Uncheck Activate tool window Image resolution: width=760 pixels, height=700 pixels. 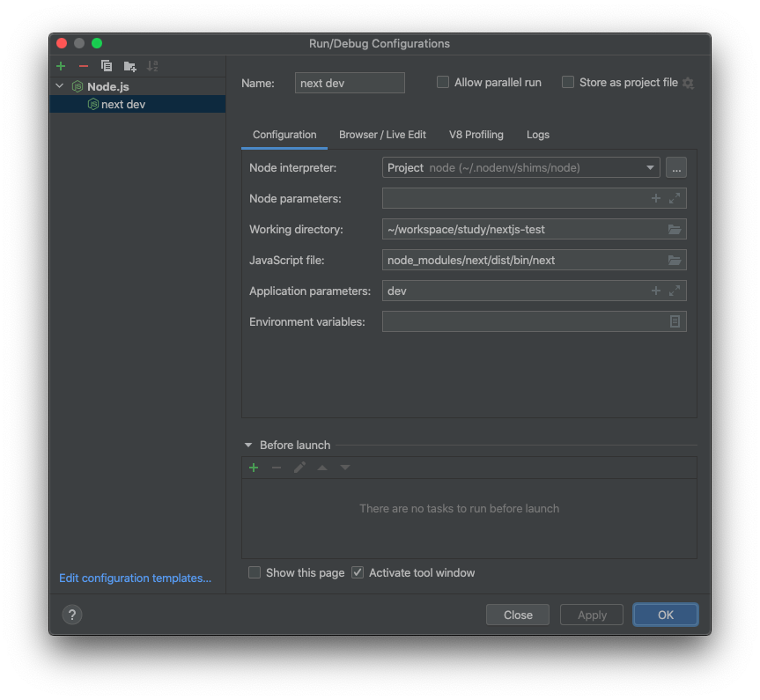pos(358,572)
